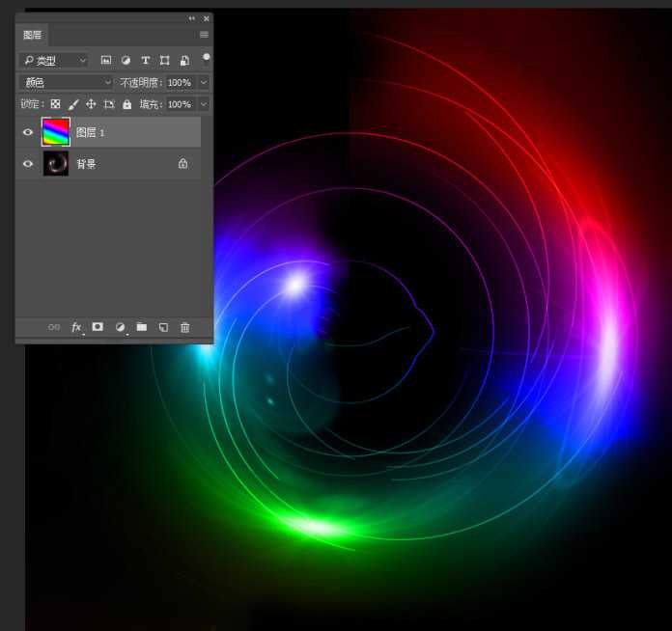Open the 颜色 blend mode dropdown
Image resolution: width=672 pixels, height=631 pixels.
coord(66,82)
